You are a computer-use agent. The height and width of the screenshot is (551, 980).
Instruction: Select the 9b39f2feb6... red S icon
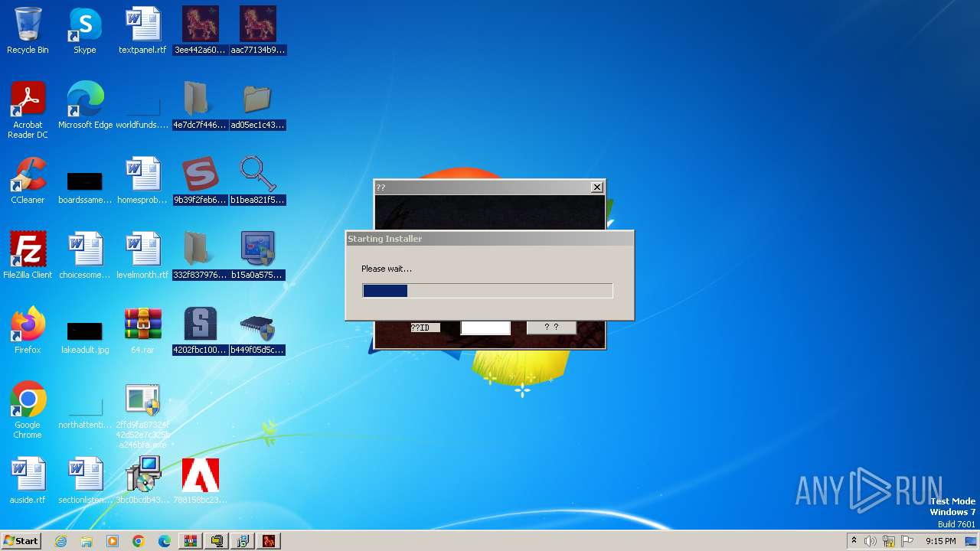[200, 181]
